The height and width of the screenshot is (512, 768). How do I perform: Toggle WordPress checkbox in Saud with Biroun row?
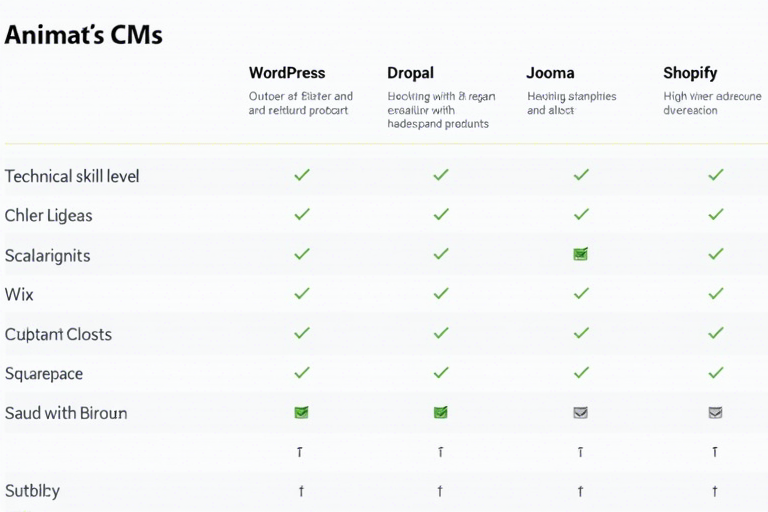click(x=301, y=412)
